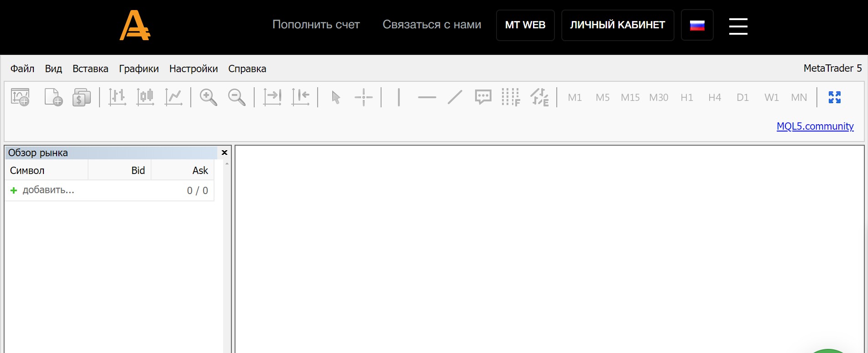Open the Справка menu
This screenshot has width=868, height=353.
tap(247, 68)
